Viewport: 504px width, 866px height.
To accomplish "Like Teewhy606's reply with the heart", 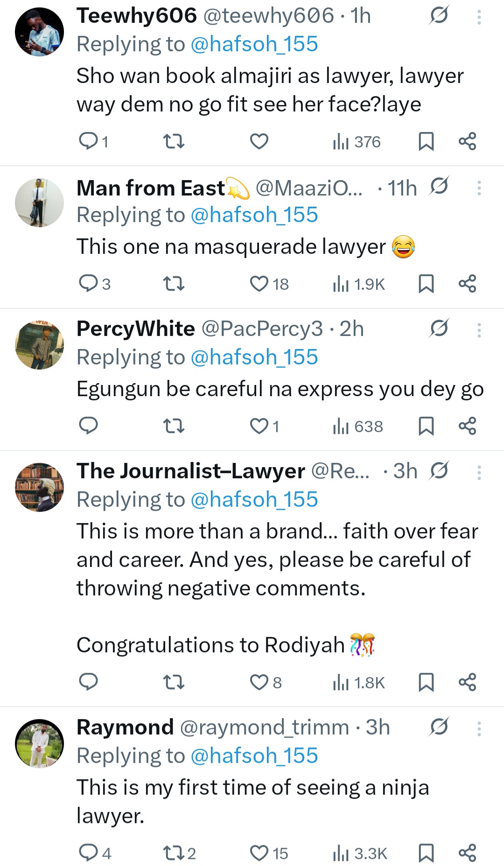I will pos(259,141).
